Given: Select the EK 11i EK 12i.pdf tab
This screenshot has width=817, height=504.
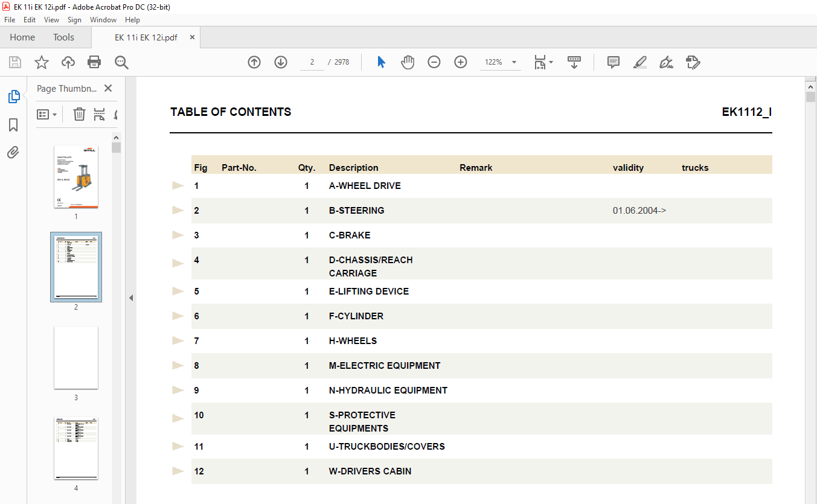Looking at the screenshot, I should [146, 37].
